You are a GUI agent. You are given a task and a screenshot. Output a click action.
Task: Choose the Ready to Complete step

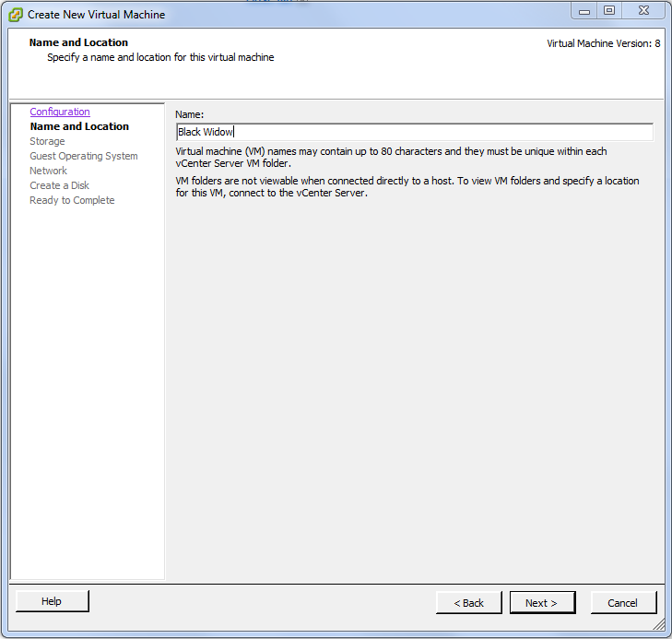pyautogui.click(x=72, y=200)
